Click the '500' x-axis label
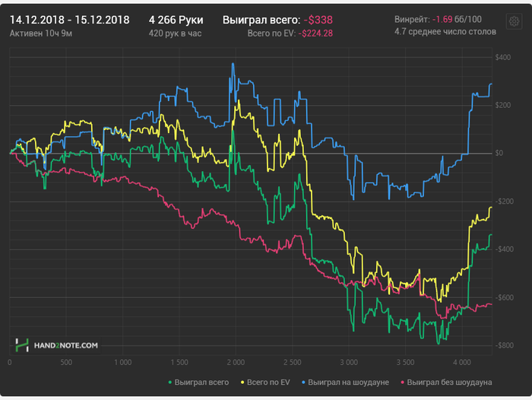The width and height of the screenshot is (532, 400). point(66,363)
